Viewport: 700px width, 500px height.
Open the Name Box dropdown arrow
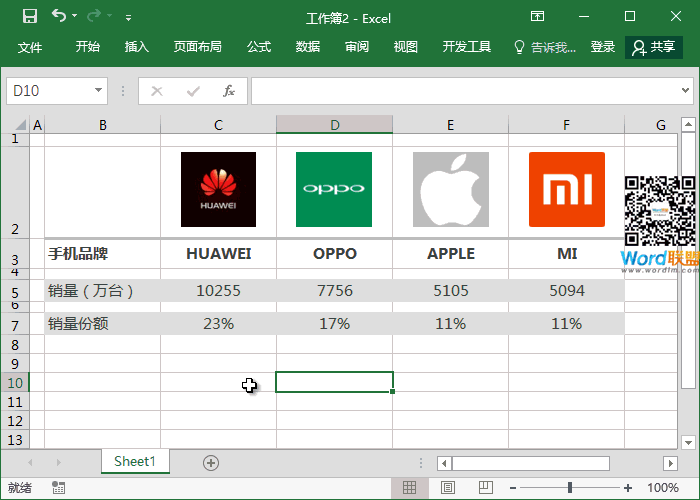pos(98,90)
